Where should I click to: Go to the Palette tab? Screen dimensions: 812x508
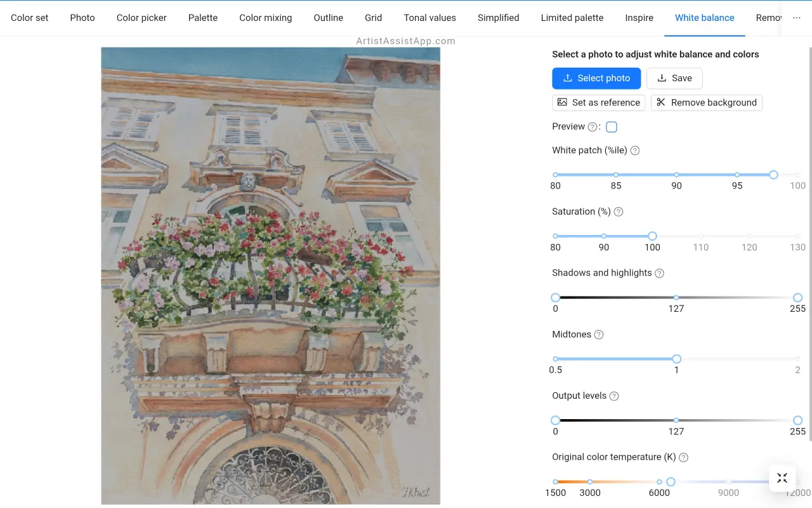pyautogui.click(x=203, y=18)
